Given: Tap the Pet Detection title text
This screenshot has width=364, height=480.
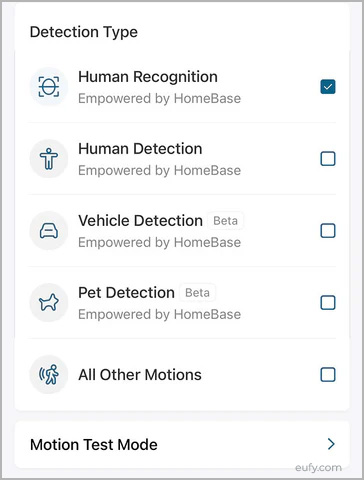Looking at the screenshot, I should click(x=126, y=293).
